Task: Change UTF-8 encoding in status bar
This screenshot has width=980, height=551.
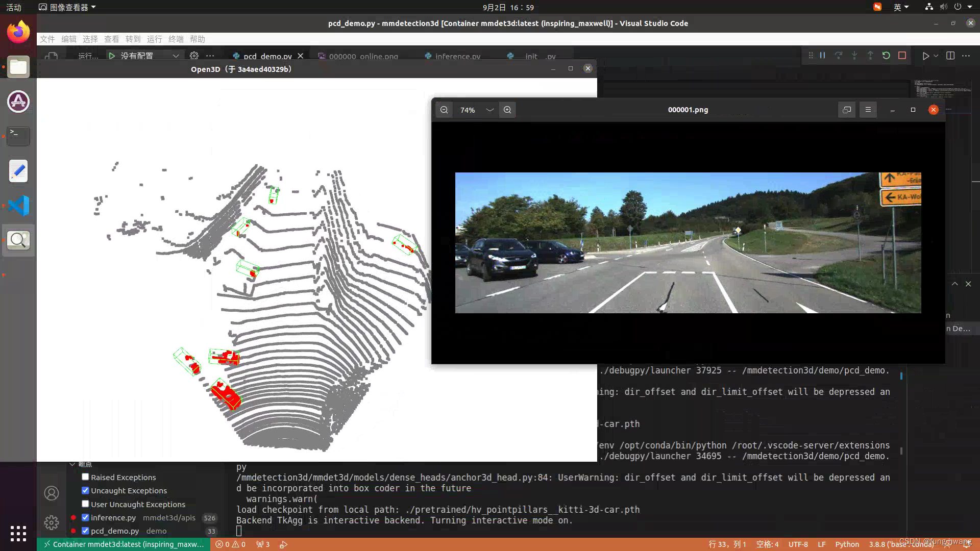Action: (x=798, y=544)
